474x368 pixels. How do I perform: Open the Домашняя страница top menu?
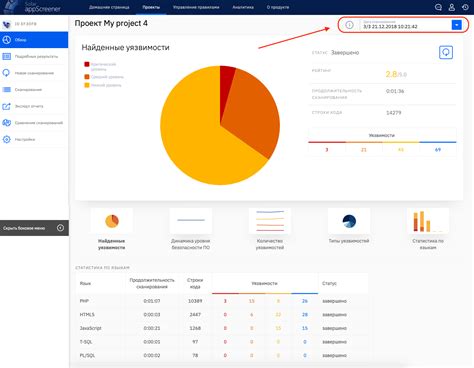(x=109, y=7)
